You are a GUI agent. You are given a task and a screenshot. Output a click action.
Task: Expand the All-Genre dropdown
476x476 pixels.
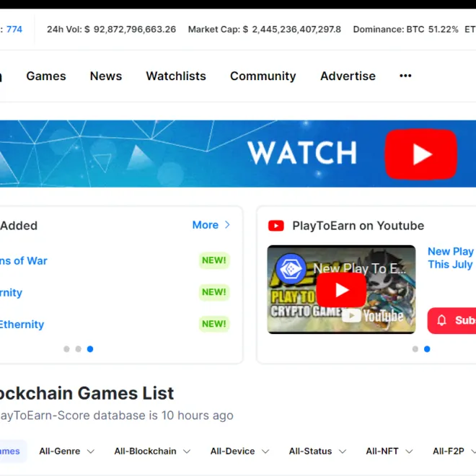(x=66, y=451)
